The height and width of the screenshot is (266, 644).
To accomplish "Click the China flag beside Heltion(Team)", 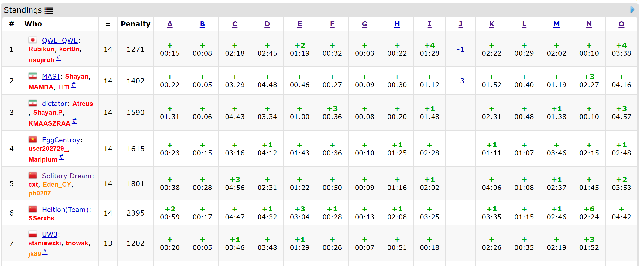I will pos(33,209).
